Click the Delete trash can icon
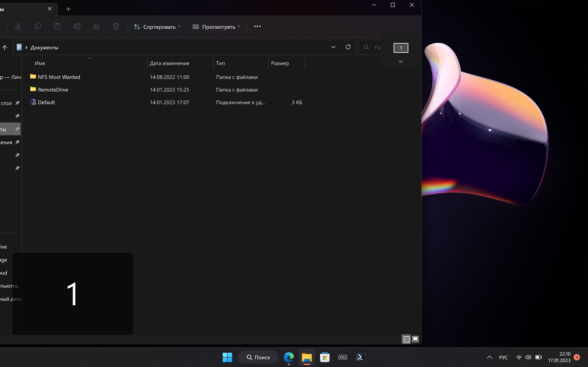 (x=116, y=27)
